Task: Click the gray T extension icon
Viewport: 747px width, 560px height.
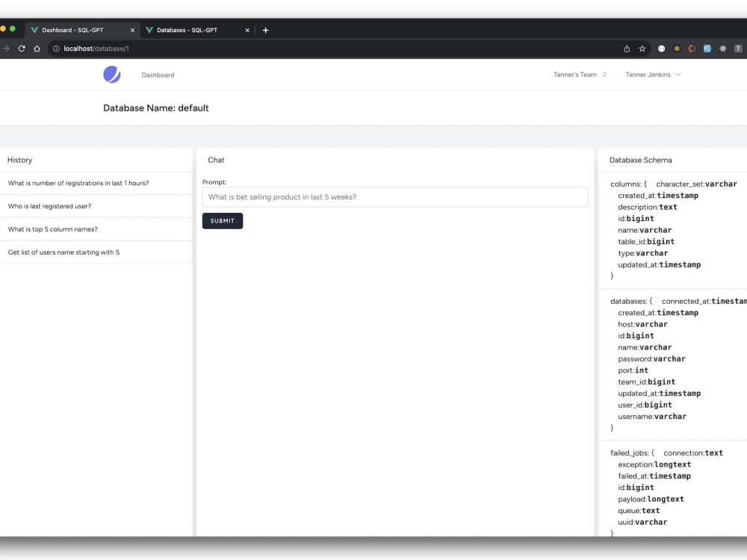Action: [738, 48]
